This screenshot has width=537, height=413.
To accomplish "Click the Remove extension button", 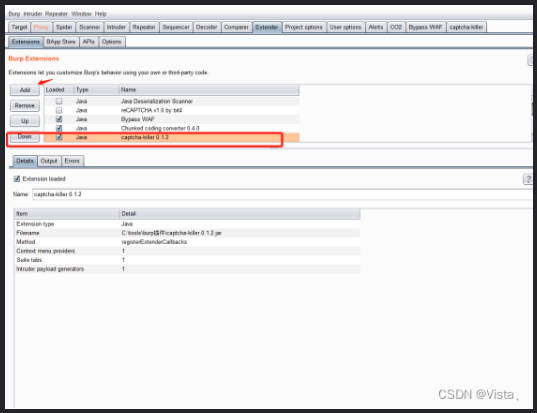I will click(25, 105).
